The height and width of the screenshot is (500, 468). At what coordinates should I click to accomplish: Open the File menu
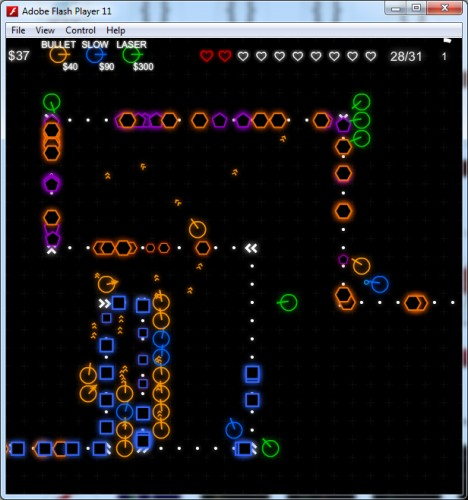click(18, 30)
